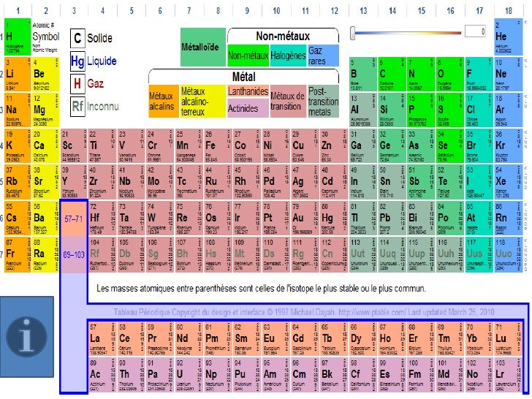Select the Einsteinium Es element cell

point(392,375)
